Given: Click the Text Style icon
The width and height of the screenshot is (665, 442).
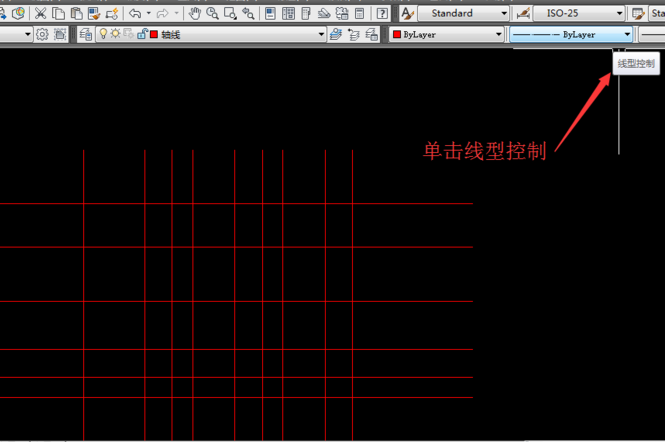Looking at the screenshot, I should (407, 14).
